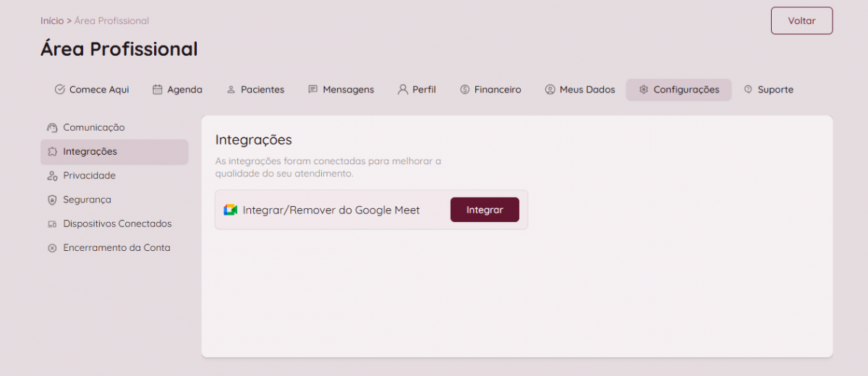
Task: Click the Dispositivos Conectados devices icon
Action: click(51, 224)
